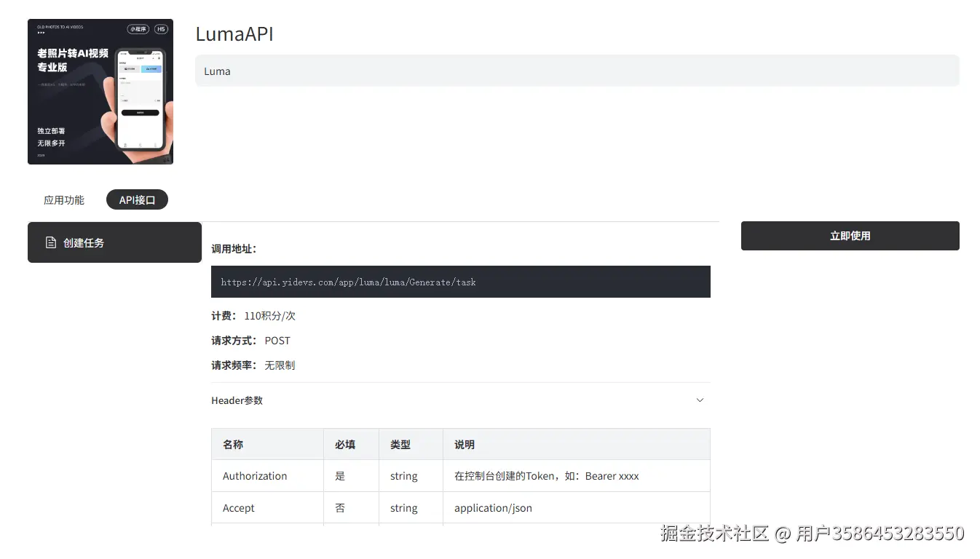Click the app cover thumbnail image
Image resolution: width=980 pixels, height=559 pixels.
(100, 92)
